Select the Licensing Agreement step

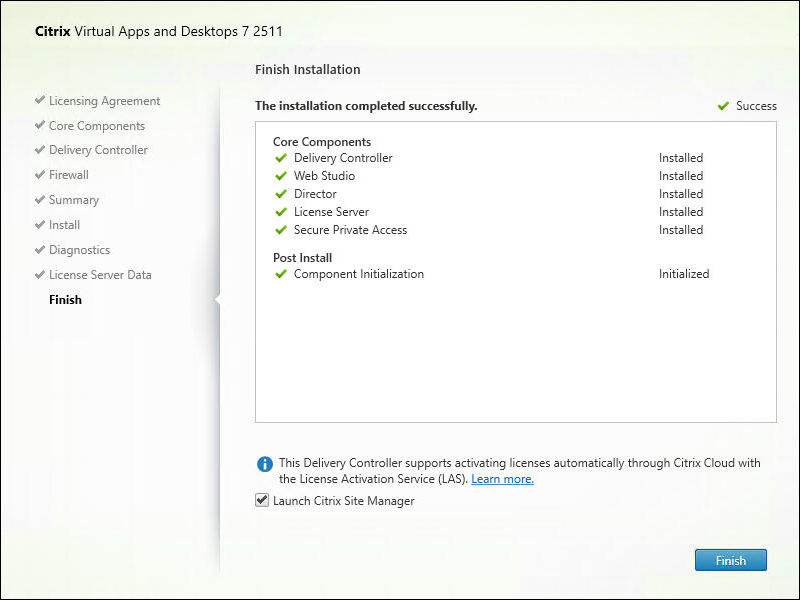(x=104, y=101)
